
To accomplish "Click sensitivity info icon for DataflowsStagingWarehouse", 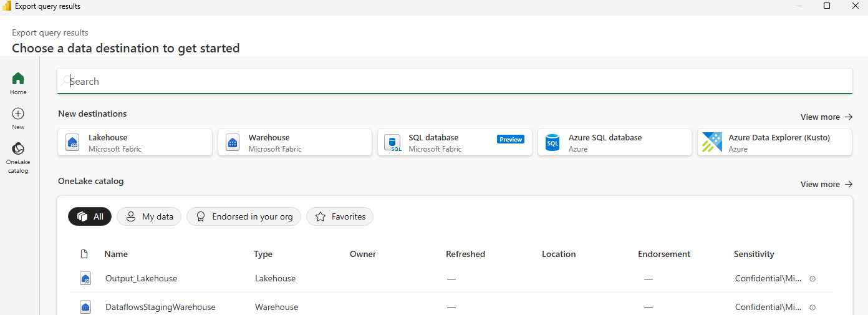I will tap(812, 308).
